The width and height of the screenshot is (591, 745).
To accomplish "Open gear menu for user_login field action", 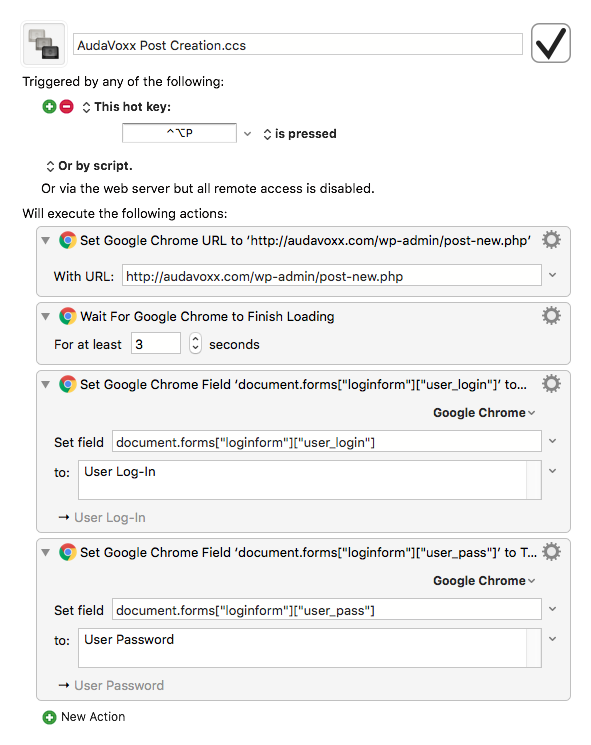I will (551, 384).
